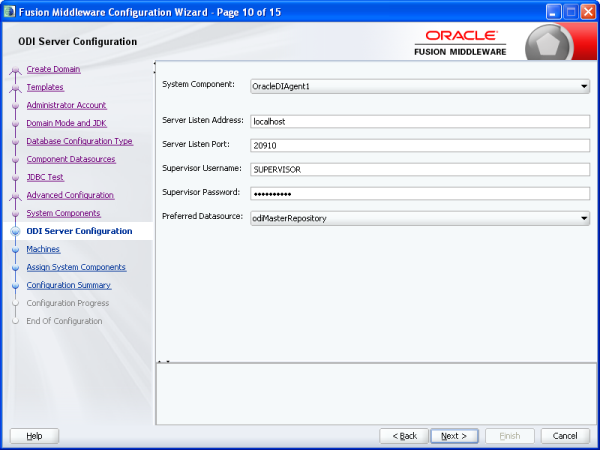
Task: Go to the Create Domain step
Action: 53,69
